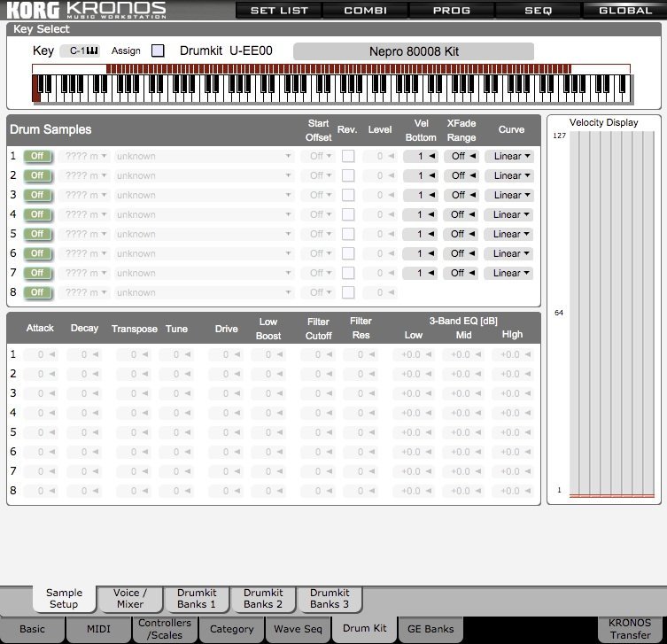Click XFade Range stepper for sample 3
667x644 pixels.
click(461, 195)
